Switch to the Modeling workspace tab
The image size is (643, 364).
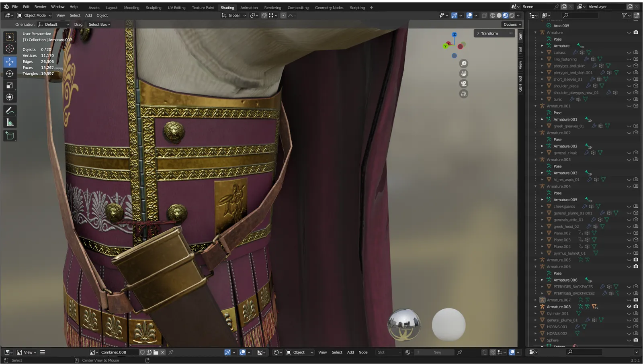(131, 8)
